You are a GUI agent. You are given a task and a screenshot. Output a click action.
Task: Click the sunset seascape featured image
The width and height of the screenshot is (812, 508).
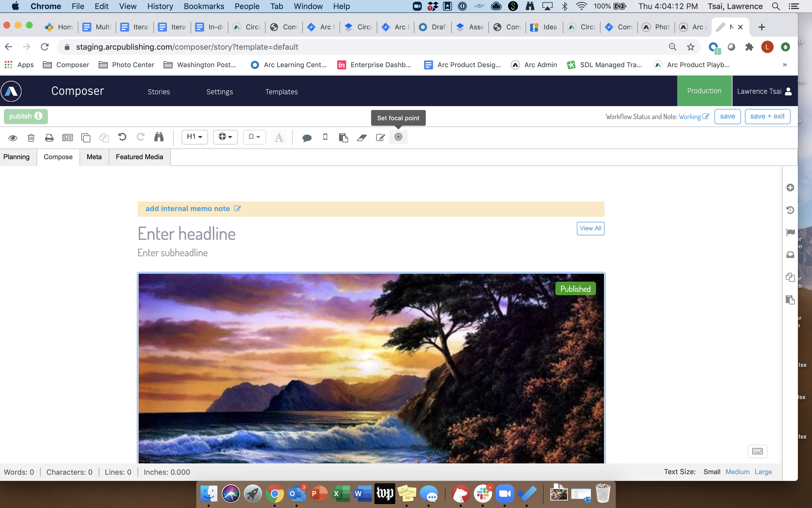(371, 368)
